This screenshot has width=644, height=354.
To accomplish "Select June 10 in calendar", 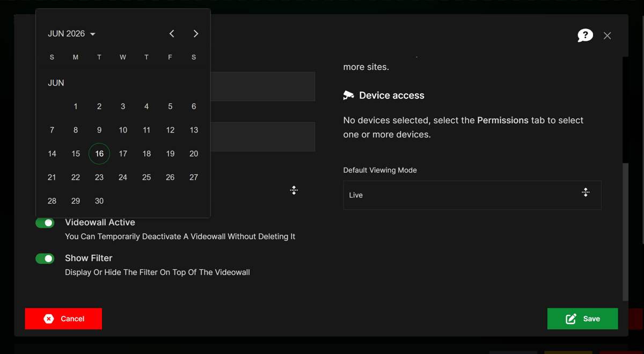I will [x=123, y=130].
